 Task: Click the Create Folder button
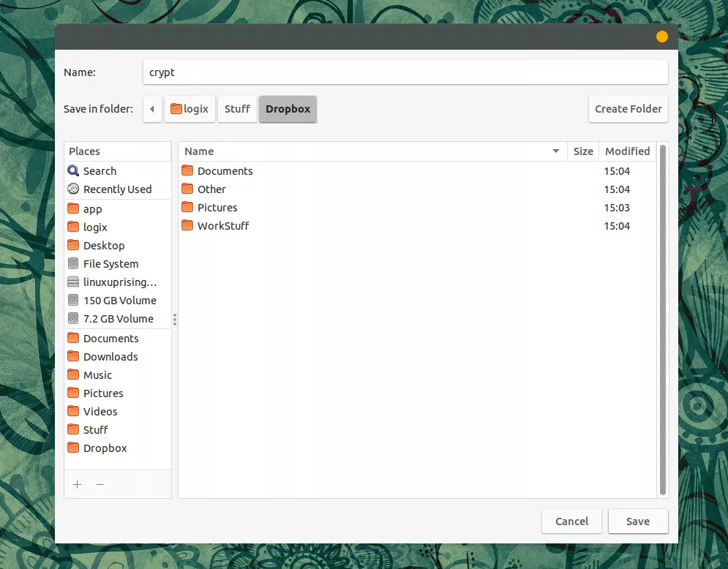(628, 109)
